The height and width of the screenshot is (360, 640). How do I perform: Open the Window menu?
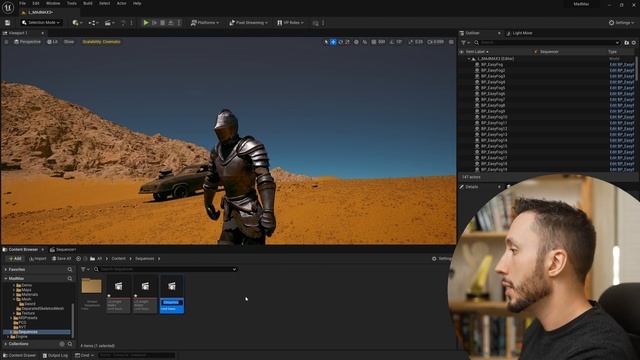pyautogui.click(x=53, y=3)
